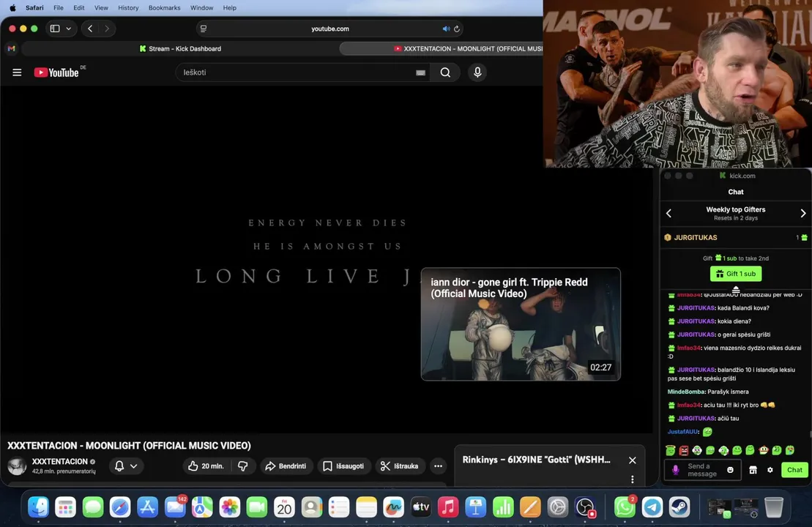Open Steam from the Dock
Image resolution: width=812 pixels, height=527 pixels.
point(679,507)
